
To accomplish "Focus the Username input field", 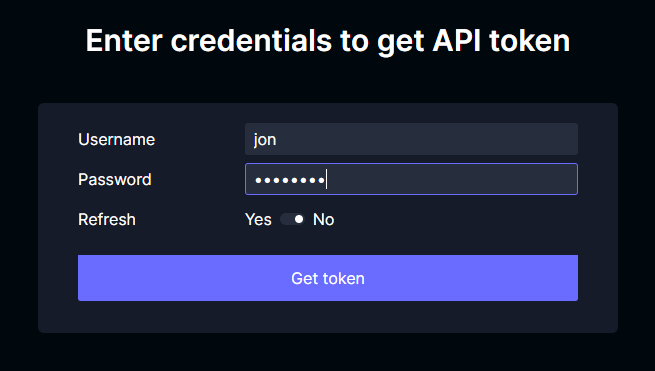I will (411, 139).
